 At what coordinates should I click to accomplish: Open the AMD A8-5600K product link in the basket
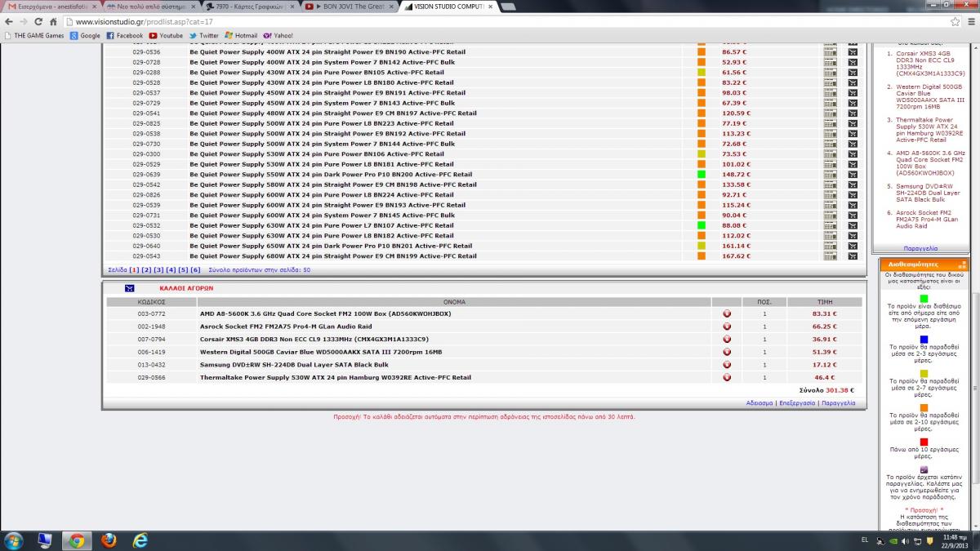(325, 314)
